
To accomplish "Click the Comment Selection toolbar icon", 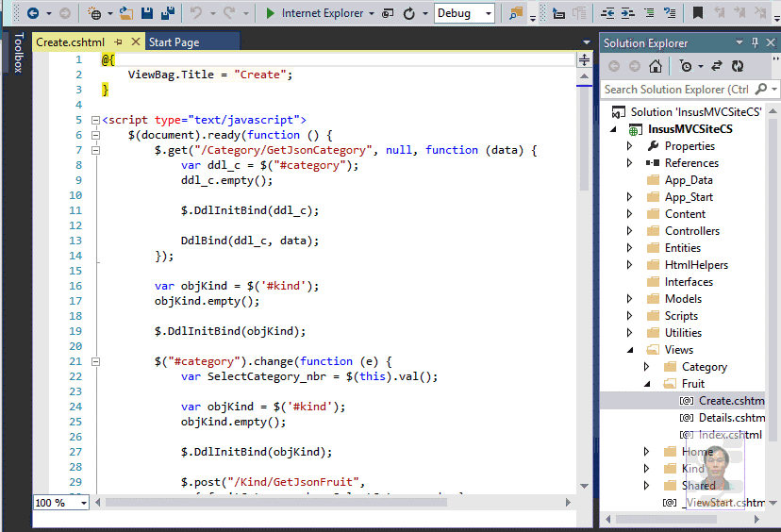I will (649, 13).
